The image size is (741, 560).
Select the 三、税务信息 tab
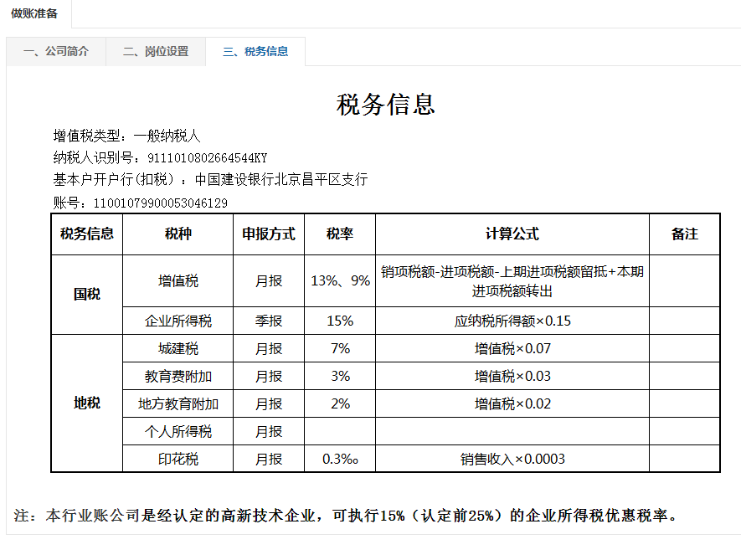pos(255,51)
